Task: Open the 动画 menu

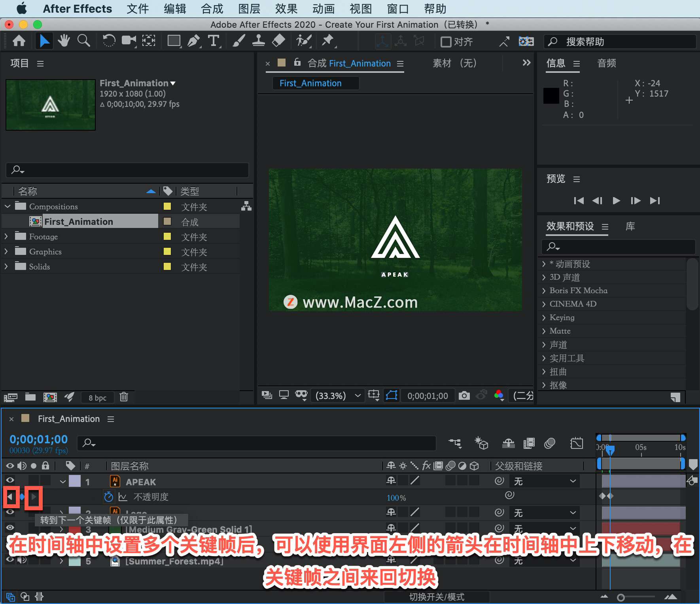Action: pos(324,9)
